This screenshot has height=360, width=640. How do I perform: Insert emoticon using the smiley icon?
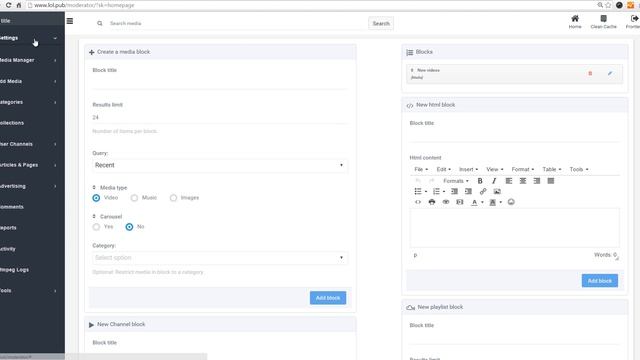coord(511,202)
